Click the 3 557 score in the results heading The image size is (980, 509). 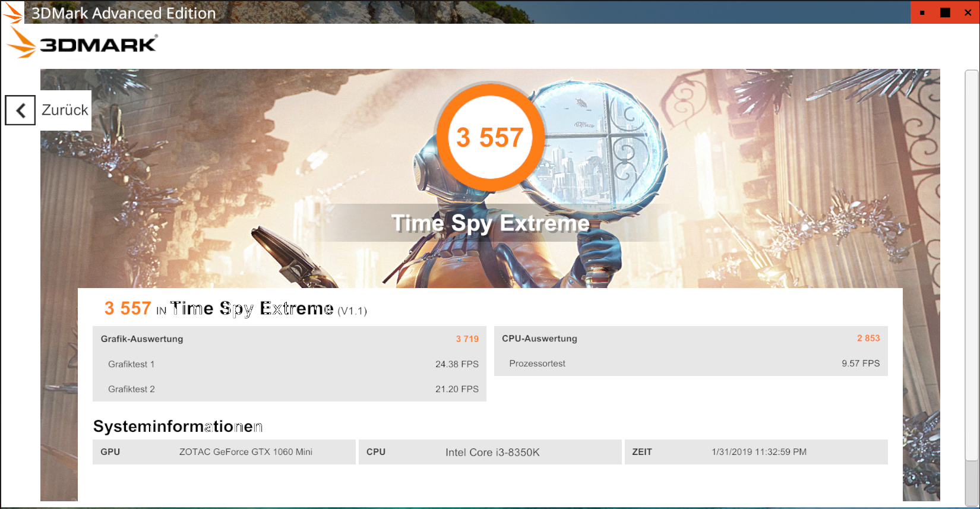128,308
